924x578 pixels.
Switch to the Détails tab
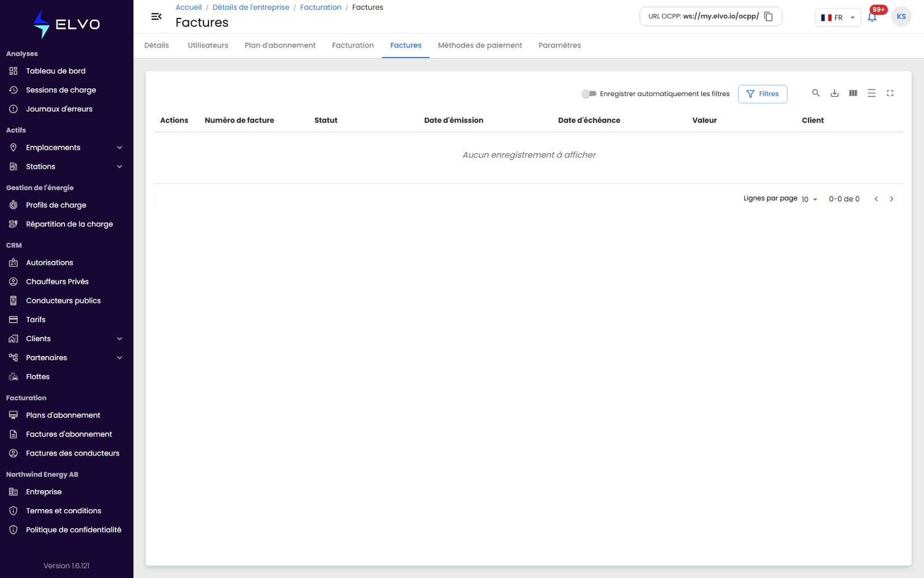[x=157, y=46]
